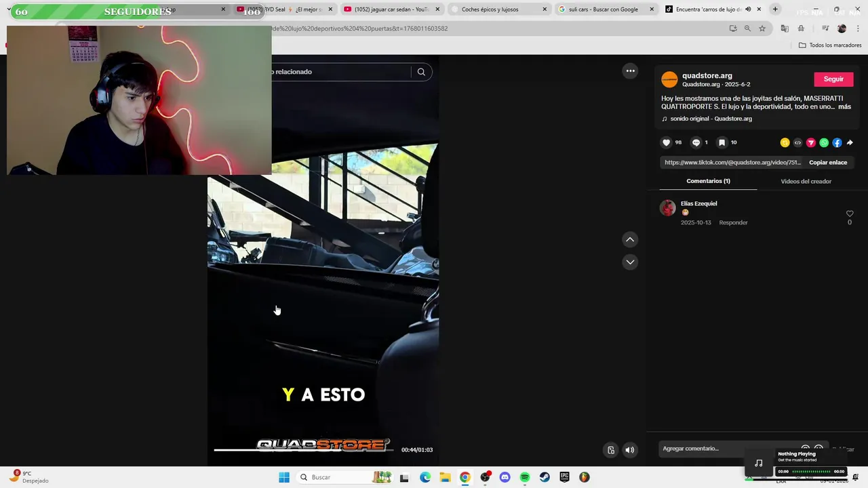Viewport: 868px width, 488px height.
Task: Open Google Translate icon in toolbar
Action: point(785,28)
